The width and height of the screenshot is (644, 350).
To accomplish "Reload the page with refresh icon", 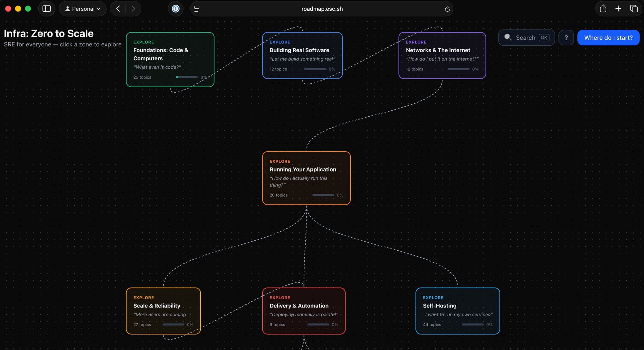I will coord(447,9).
